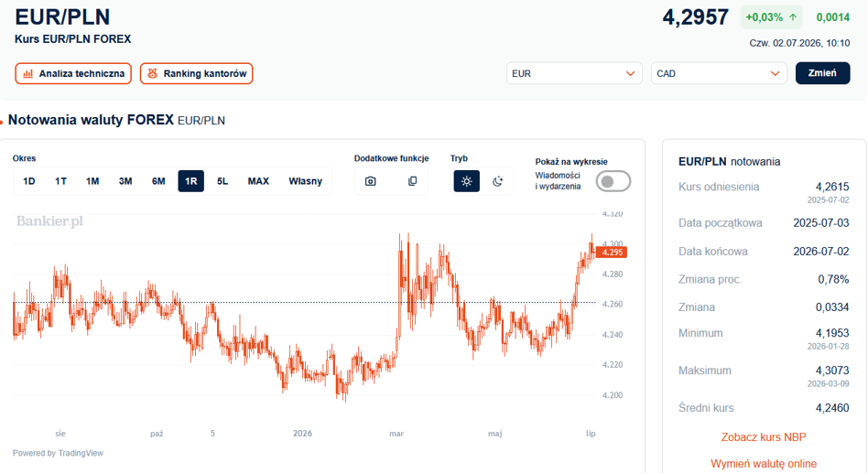Select the 3M period tab

125,181
